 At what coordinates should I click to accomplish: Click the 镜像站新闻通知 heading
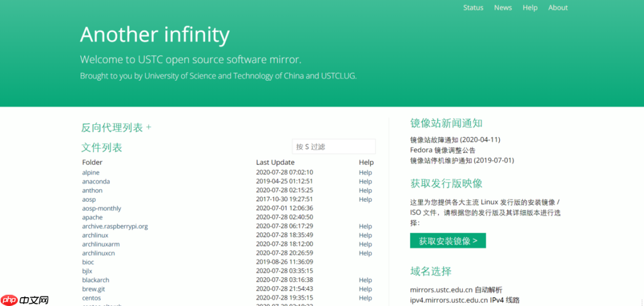point(446,123)
